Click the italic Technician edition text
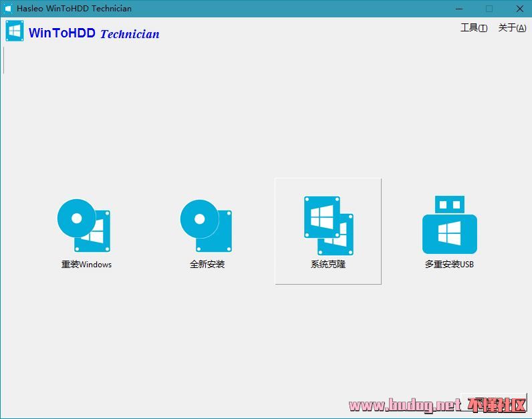Image resolution: width=532 pixels, height=419 pixels. [130, 34]
